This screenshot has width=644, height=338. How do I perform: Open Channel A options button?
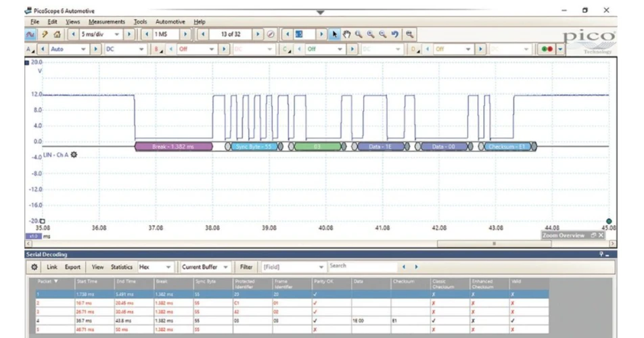30,49
